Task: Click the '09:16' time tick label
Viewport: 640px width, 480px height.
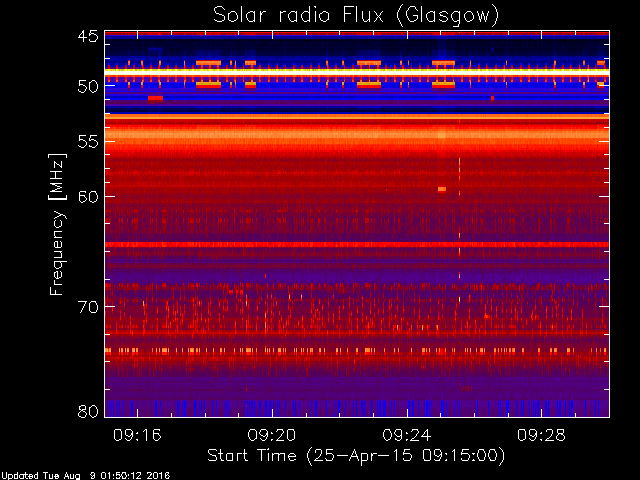Action: tap(138, 435)
